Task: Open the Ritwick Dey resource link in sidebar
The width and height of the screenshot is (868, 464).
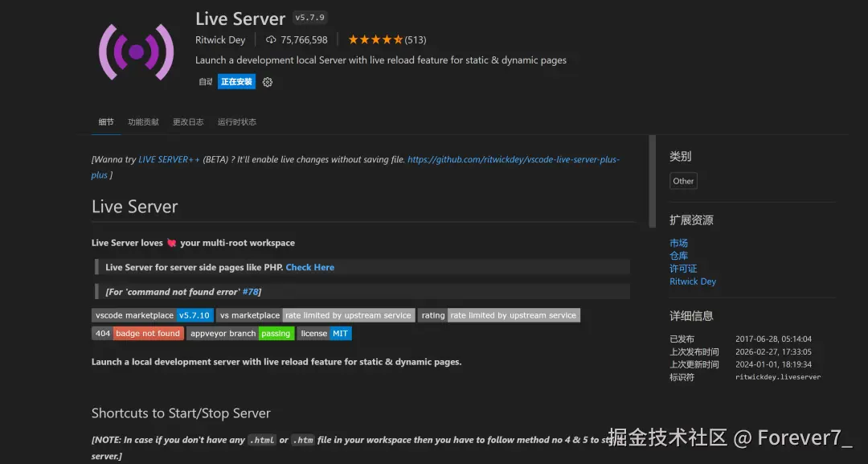Action: [x=693, y=281]
